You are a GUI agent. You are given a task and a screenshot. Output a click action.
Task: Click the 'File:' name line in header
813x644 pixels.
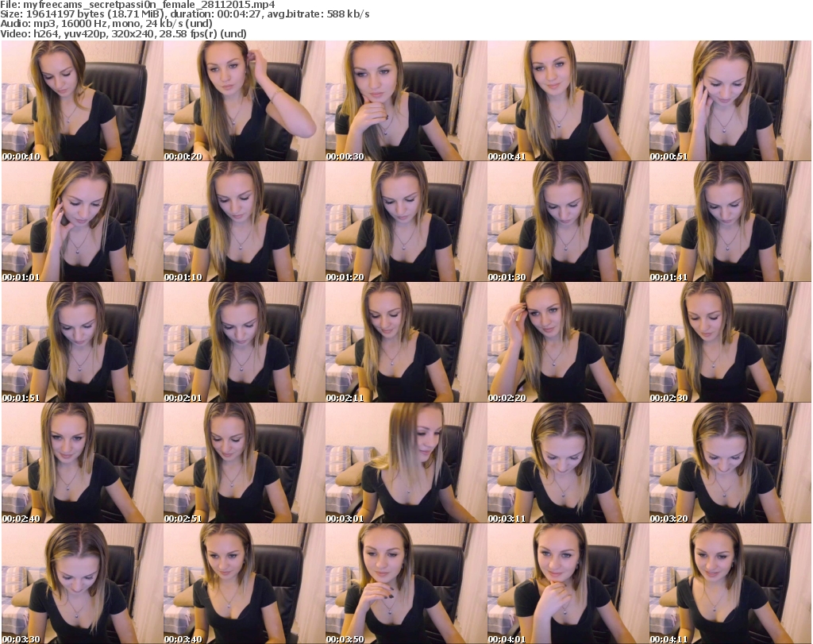tap(137, 5)
